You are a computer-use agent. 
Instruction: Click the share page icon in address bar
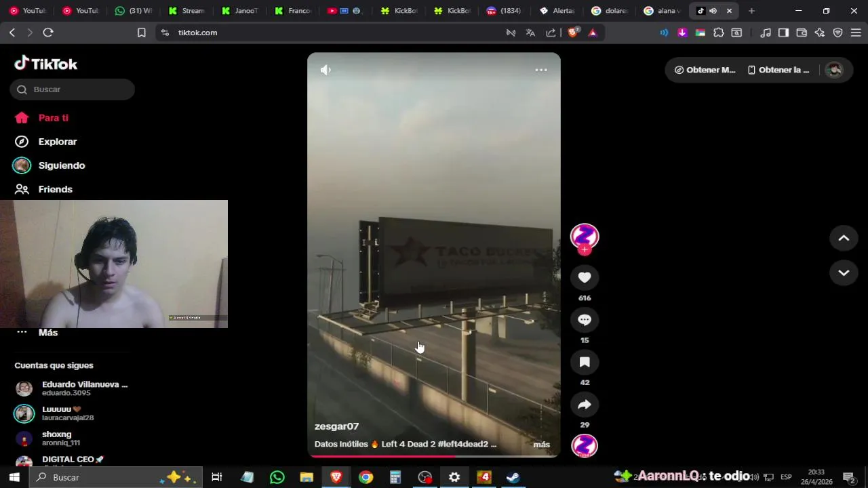pyautogui.click(x=551, y=33)
